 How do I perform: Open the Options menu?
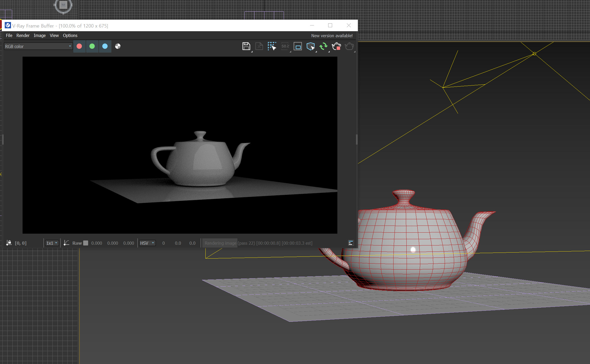pyautogui.click(x=70, y=35)
